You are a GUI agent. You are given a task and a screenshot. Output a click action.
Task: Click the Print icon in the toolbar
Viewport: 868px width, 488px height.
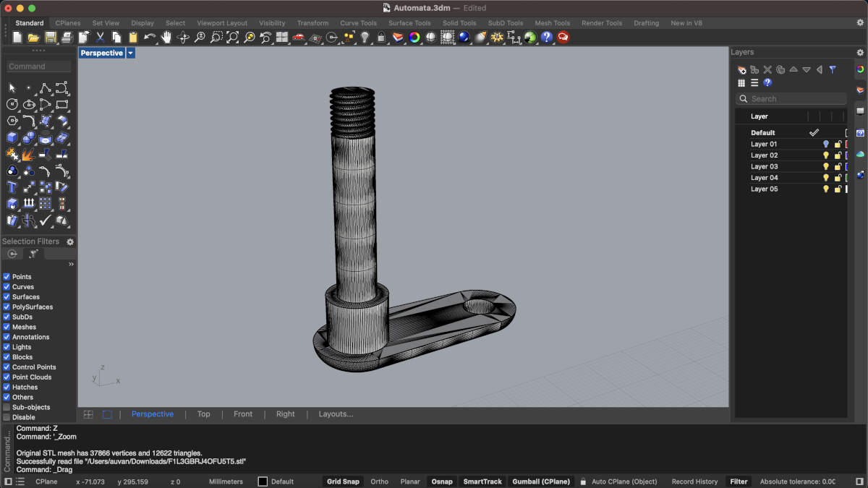coord(67,37)
